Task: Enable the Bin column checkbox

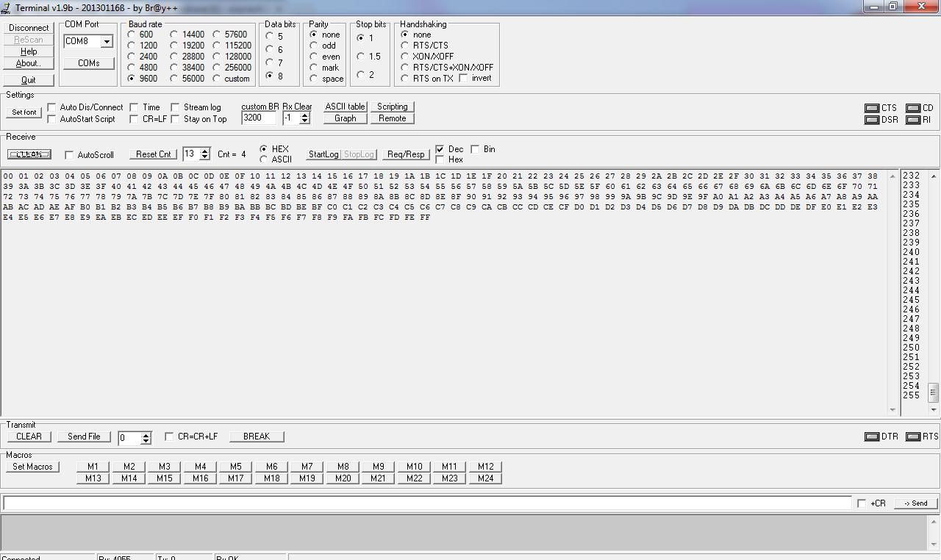Action: point(475,149)
